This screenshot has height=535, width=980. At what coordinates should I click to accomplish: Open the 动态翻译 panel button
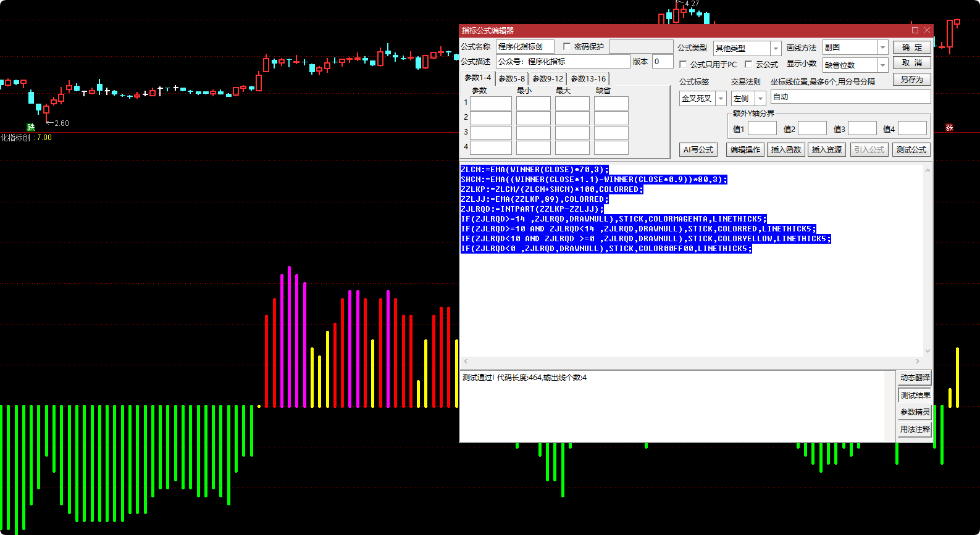(x=915, y=378)
